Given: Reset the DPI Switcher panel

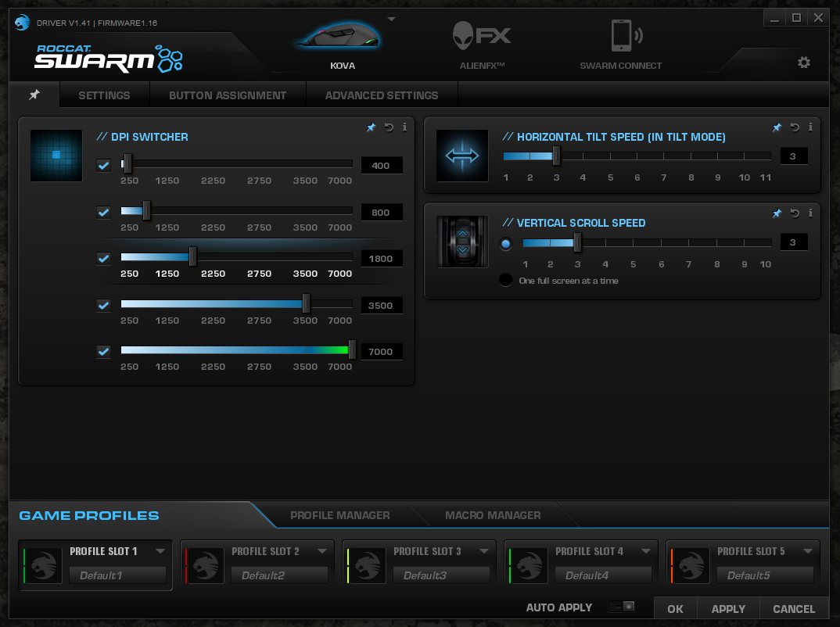Looking at the screenshot, I should pos(389,127).
